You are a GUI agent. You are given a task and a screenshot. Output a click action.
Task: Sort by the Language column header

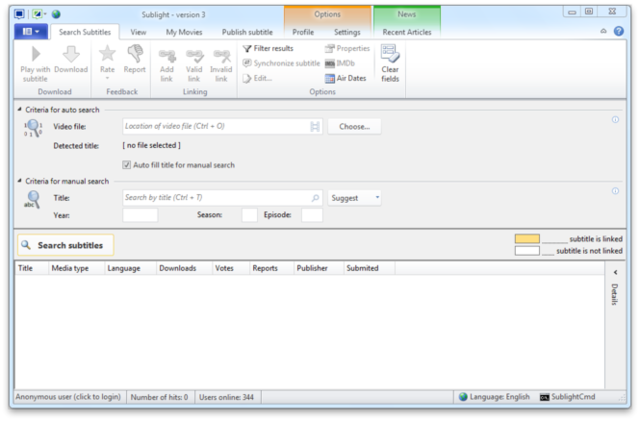click(x=130, y=268)
